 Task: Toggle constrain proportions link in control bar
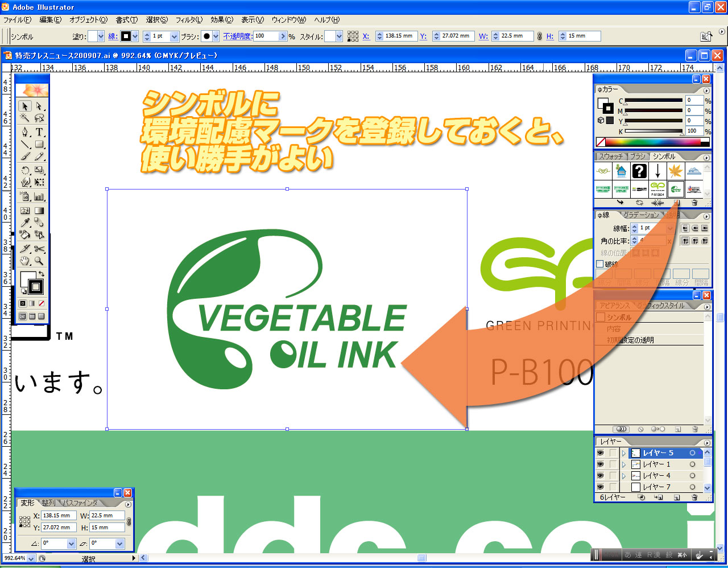pyautogui.click(x=540, y=36)
